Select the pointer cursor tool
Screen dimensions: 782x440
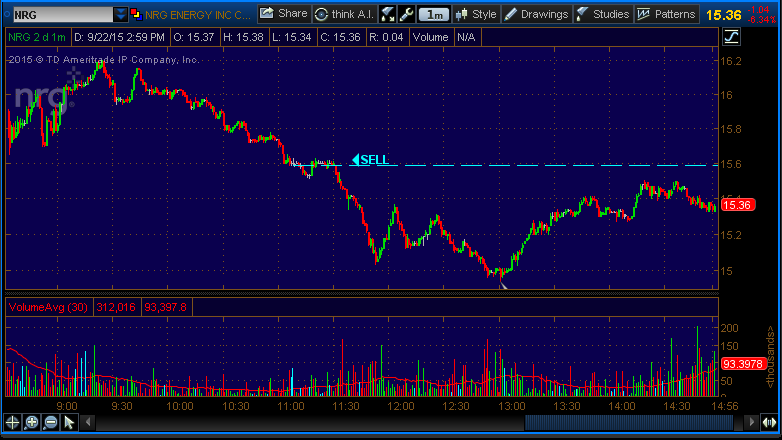click(x=69, y=423)
